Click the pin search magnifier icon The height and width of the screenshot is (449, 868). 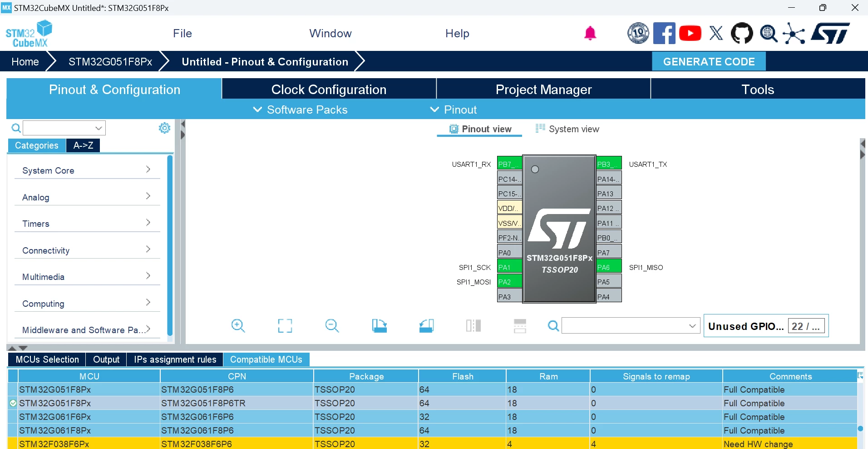553,325
